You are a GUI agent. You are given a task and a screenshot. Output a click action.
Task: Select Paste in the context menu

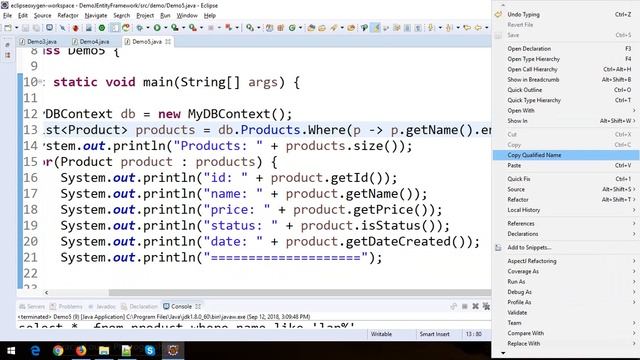(x=566, y=165)
